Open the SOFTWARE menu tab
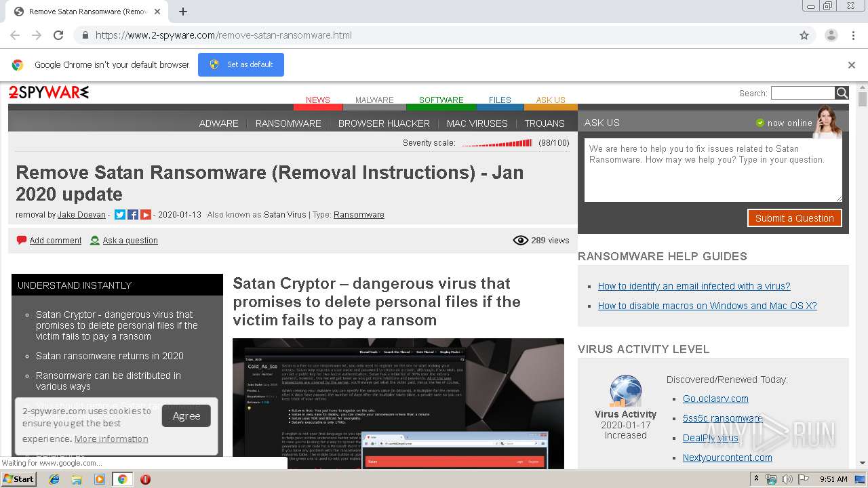This screenshot has height=488, width=868. tap(441, 100)
